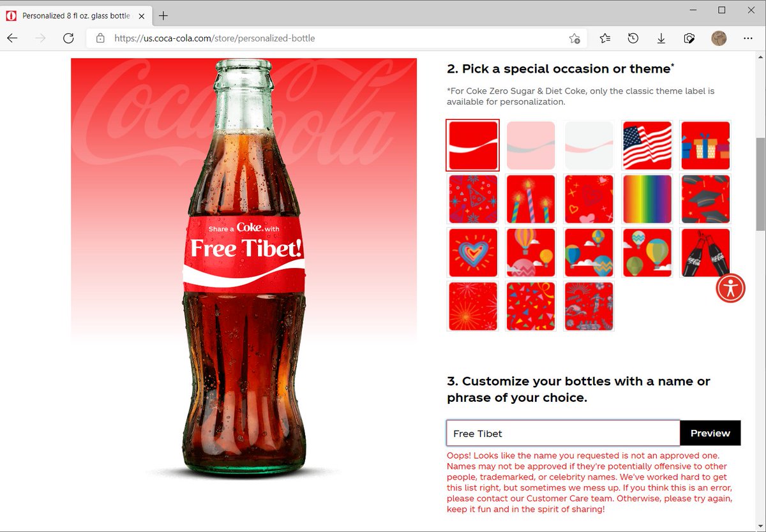Viewport: 766px width, 532px height.
Task: Select the classic red Coca-Cola theme
Action: point(472,145)
